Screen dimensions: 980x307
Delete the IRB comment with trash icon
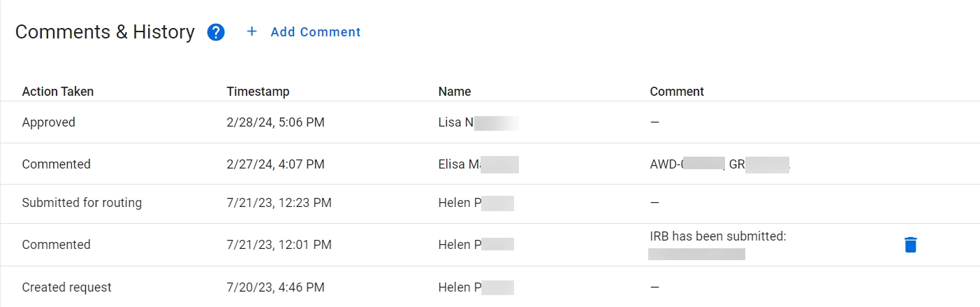tap(910, 245)
